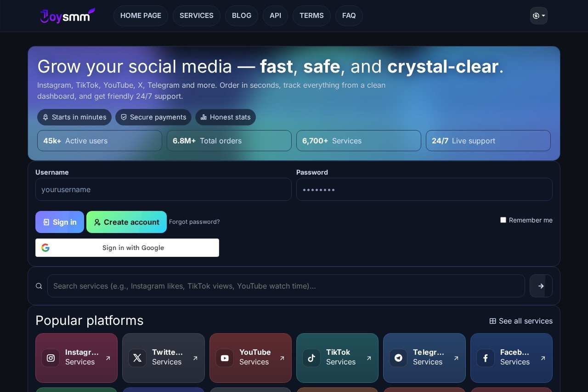Screen dimensions: 588x392
Task: Click the 45k+ Active users stat
Action: pyautogui.click(x=100, y=141)
